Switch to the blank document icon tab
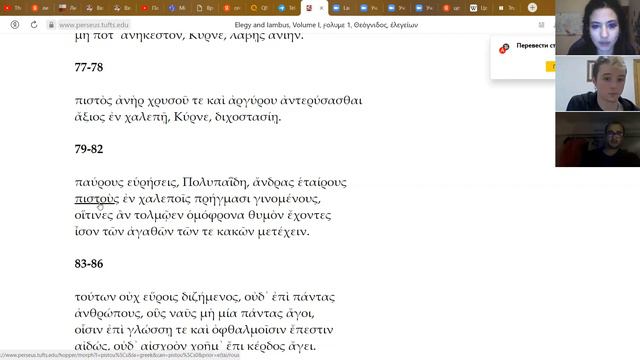The height and width of the screenshot is (360, 640). 205,8
